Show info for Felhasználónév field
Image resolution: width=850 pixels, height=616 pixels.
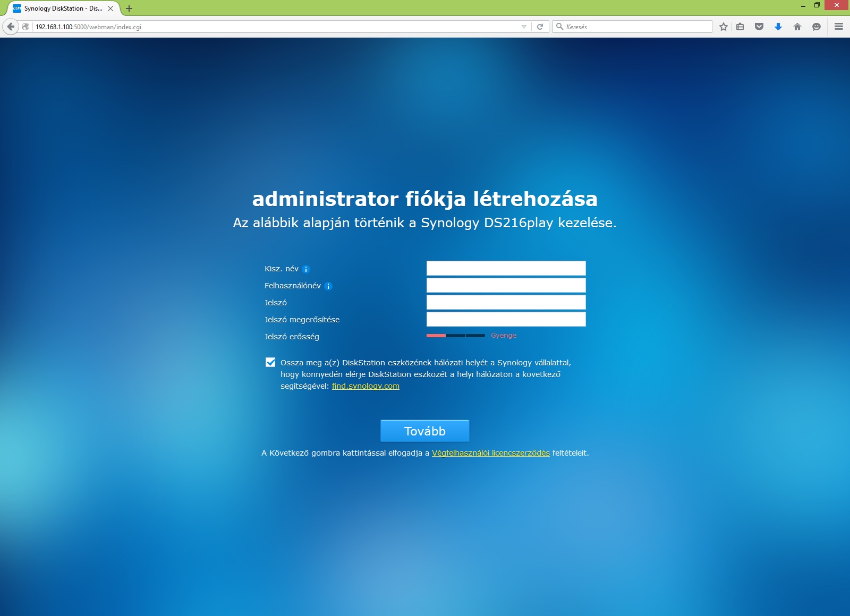click(x=328, y=286)
